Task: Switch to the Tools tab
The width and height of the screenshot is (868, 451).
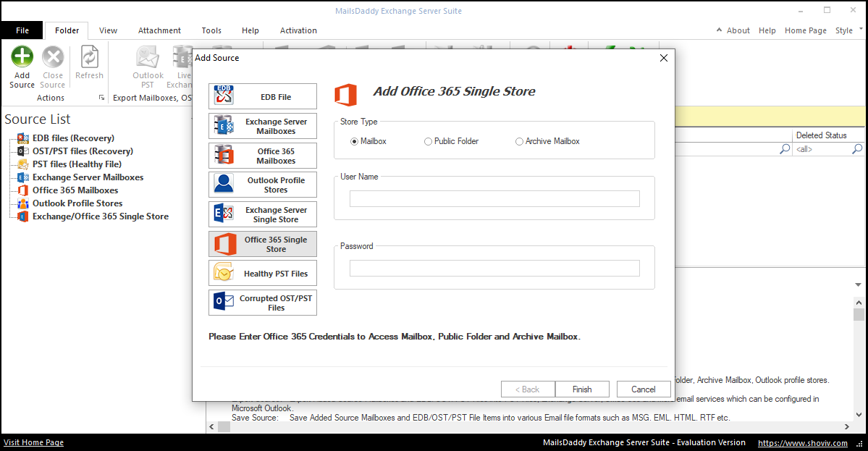Action: (x=211, y=30)
